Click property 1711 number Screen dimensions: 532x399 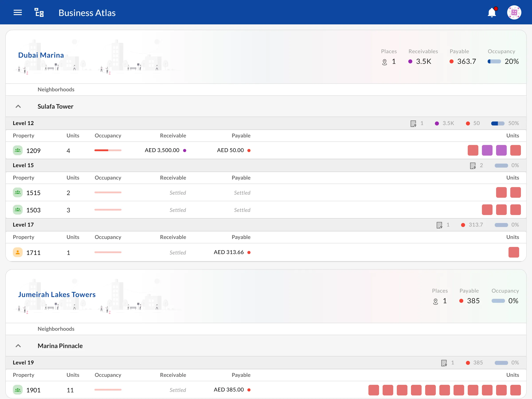point(33,252)
